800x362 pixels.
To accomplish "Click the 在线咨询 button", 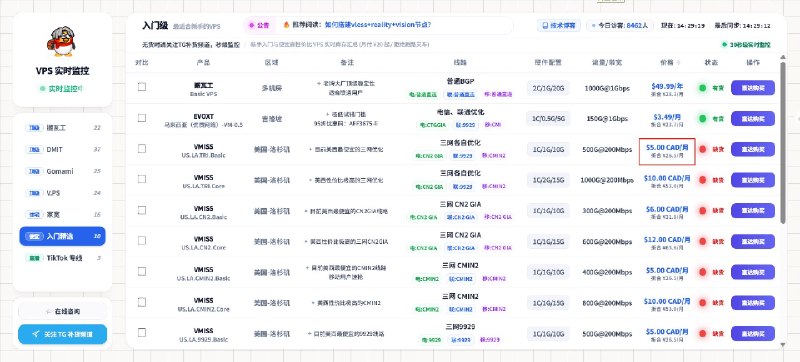I will click(62, 311).
